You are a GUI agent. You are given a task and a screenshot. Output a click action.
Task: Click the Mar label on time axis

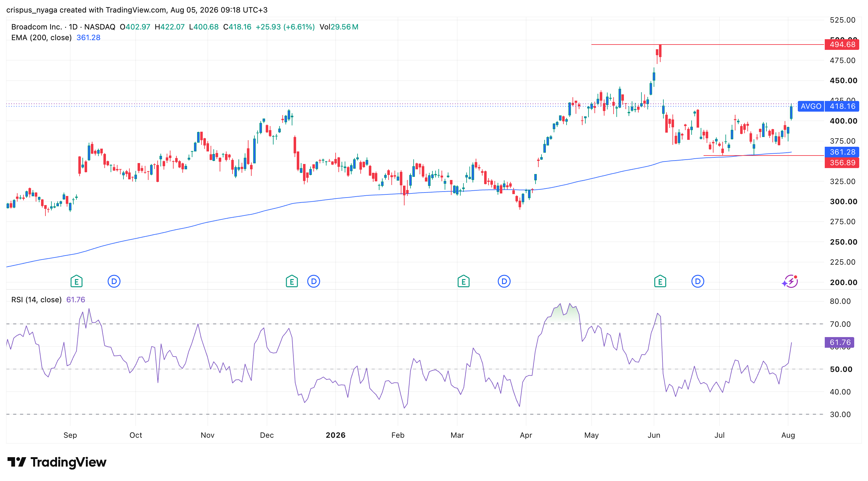point(457,435)
